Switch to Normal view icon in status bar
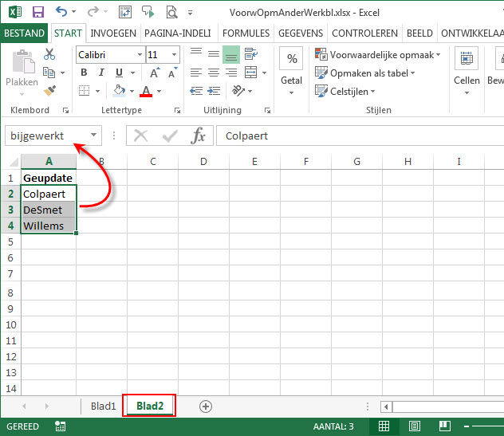Screen dimensions: 504x436 click(x=384, y=426)
